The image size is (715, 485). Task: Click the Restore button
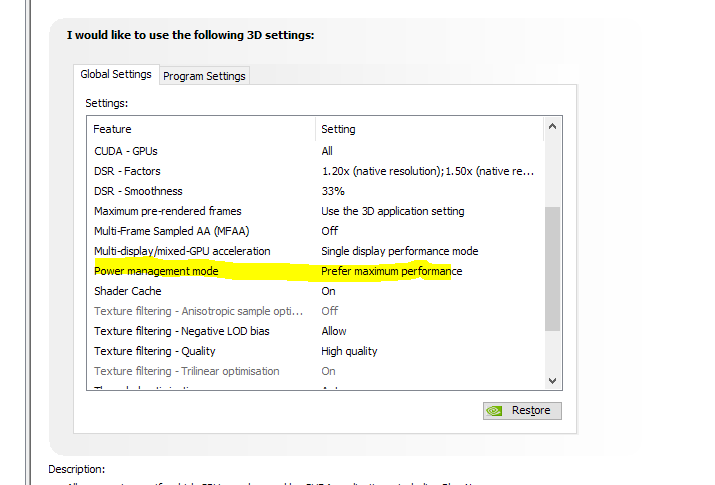coord(522,411)
